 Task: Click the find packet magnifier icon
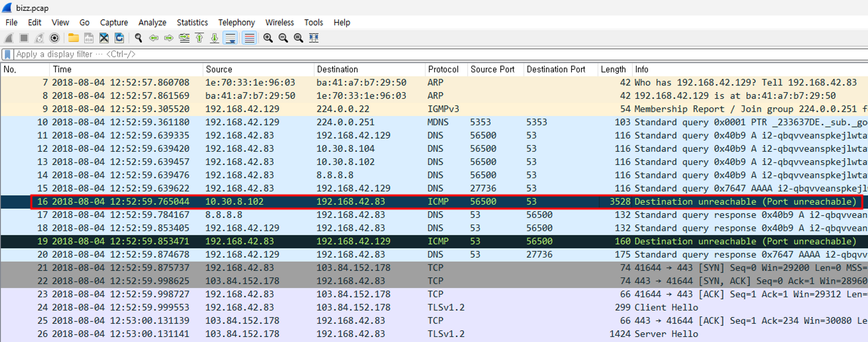(x=138, y=38)
